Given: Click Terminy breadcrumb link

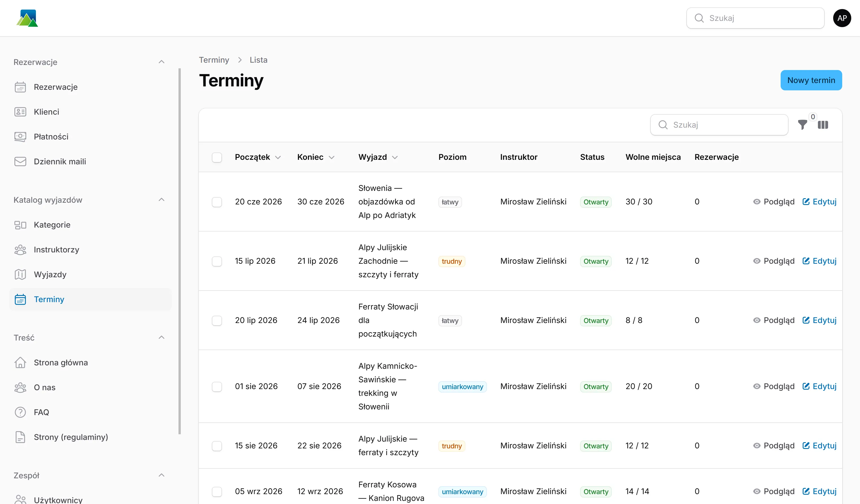Looking at the screenshot, I should click(214, 60).
